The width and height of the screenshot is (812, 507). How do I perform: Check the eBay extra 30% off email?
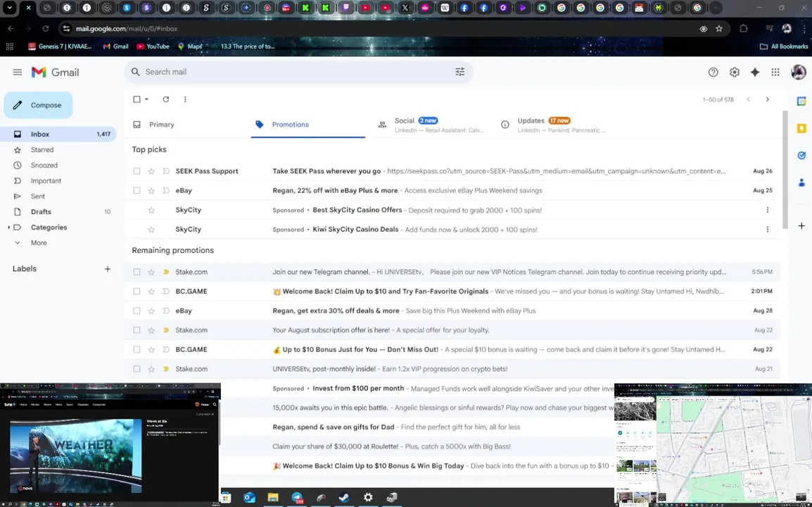pyautogui.click(x=137, y=311)
